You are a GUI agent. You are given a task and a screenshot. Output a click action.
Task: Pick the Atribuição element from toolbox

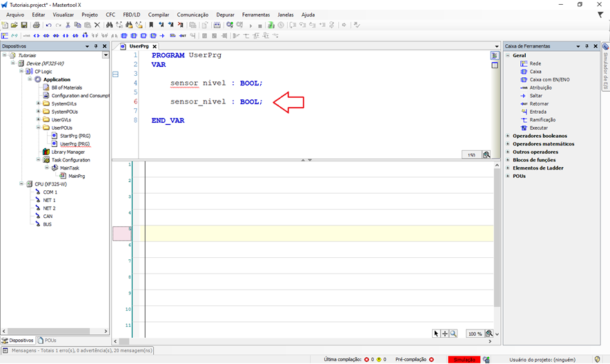click(x=540, y=88)
